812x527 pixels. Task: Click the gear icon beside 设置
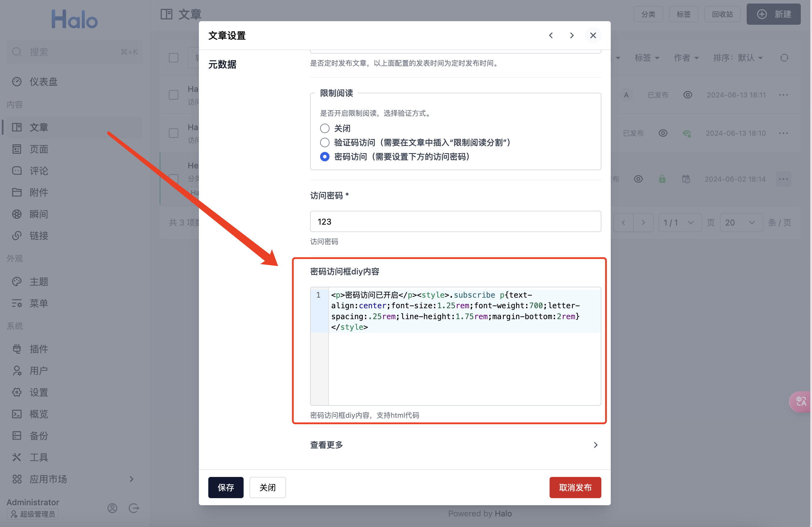[17, 392]
